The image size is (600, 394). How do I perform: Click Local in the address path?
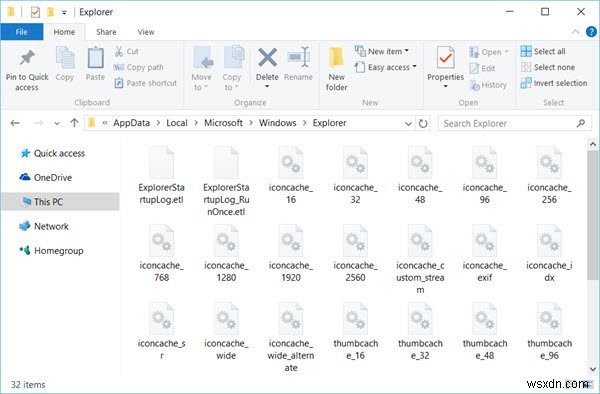pos(177,123)
